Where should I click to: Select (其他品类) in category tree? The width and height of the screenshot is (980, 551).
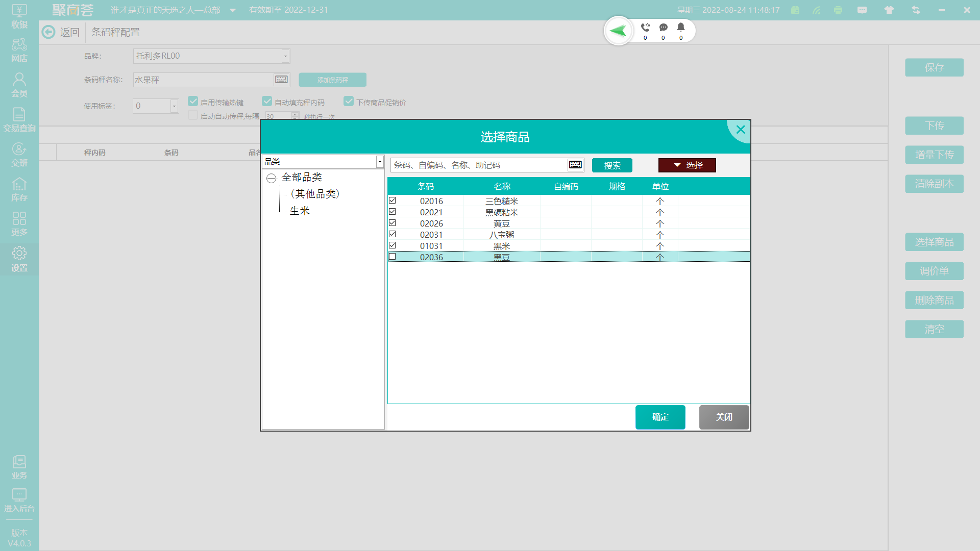click(x=315, y=194)
